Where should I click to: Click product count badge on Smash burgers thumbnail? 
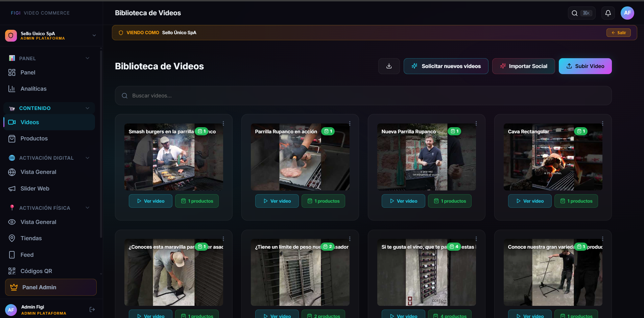201,131
